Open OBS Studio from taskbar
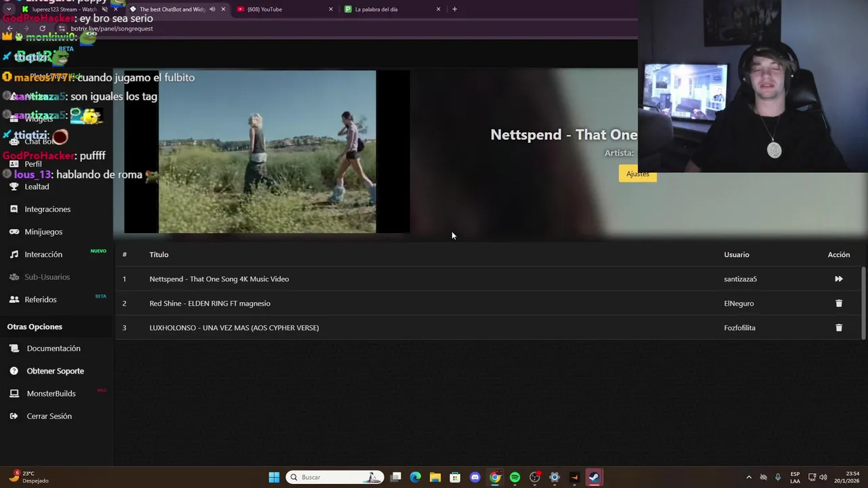The height and width of the screenshot is (488, 868). click(534, 477)
